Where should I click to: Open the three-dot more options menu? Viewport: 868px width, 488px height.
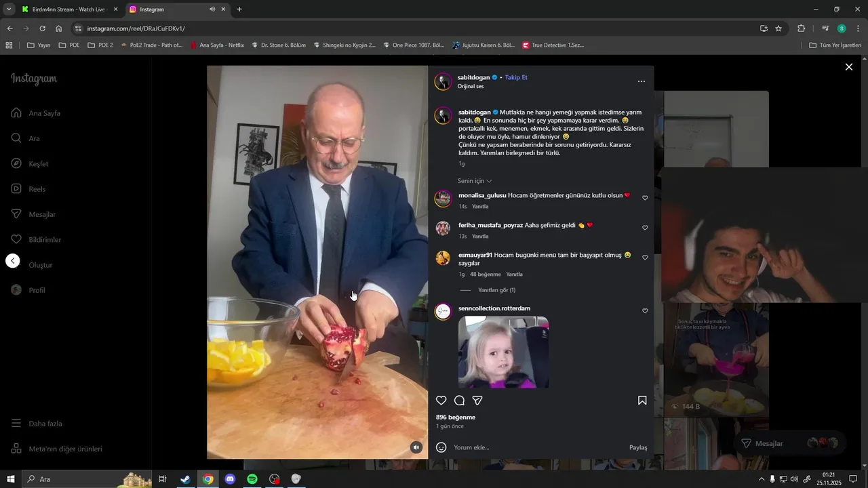click(x=642, y=81)
